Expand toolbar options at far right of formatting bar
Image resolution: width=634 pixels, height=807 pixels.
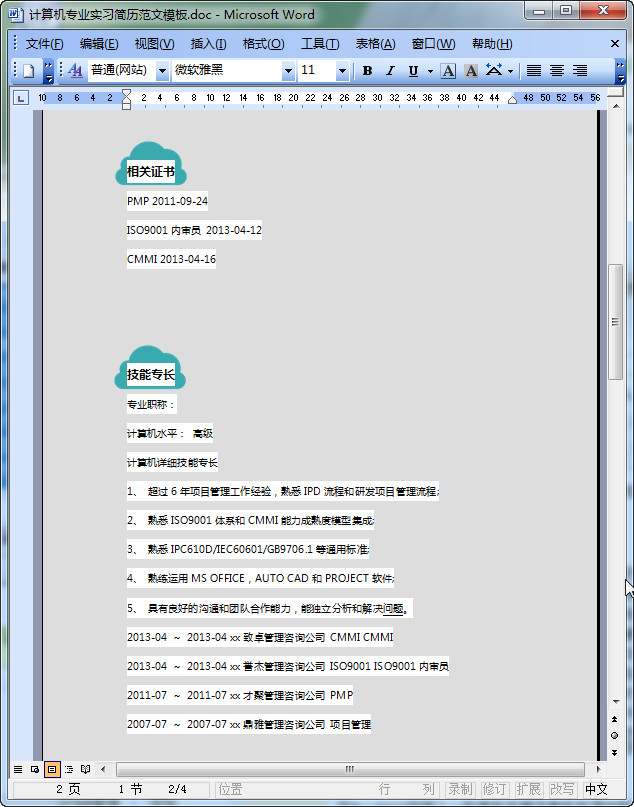point(621,71)
